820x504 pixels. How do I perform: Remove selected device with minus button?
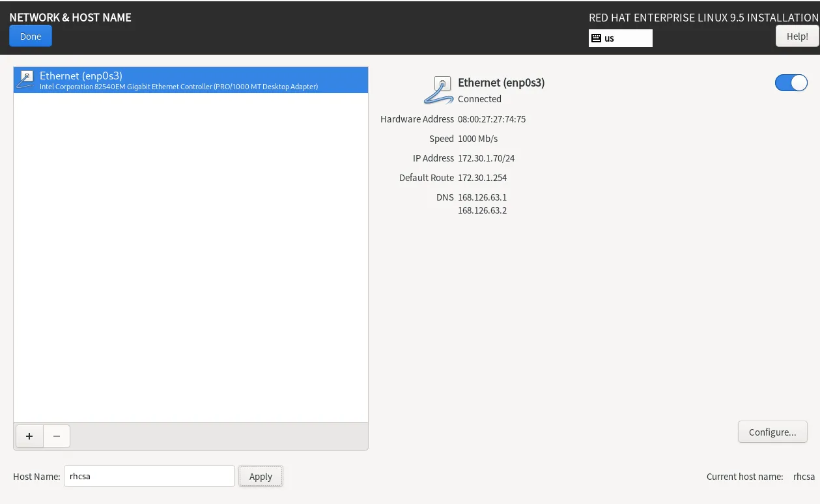[x=57, y=436]
